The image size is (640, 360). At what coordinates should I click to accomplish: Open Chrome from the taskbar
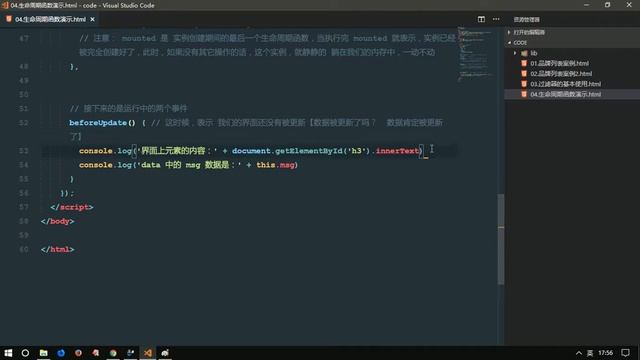113,353
